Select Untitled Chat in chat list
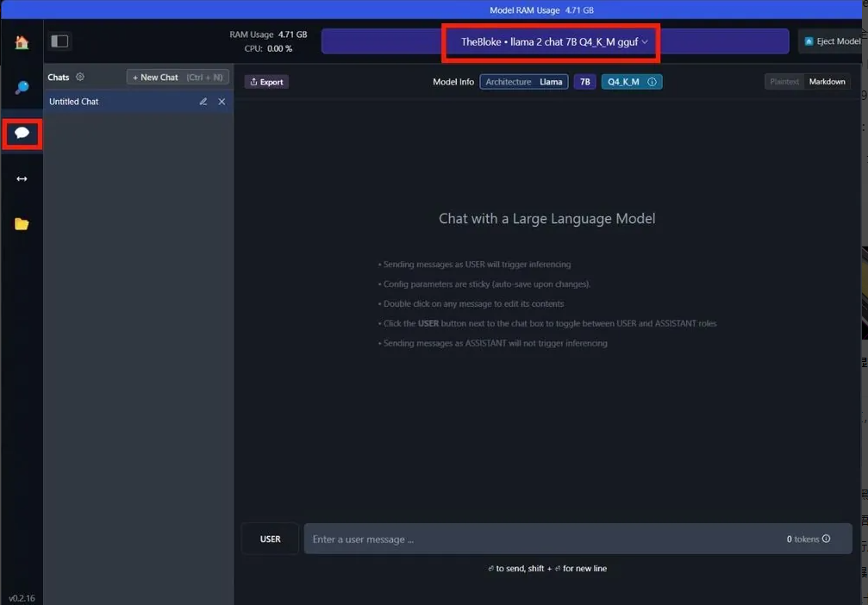Image resolution: width=868 pixels, height=605 pixels. pyautogui.click(x=112, y=102)
